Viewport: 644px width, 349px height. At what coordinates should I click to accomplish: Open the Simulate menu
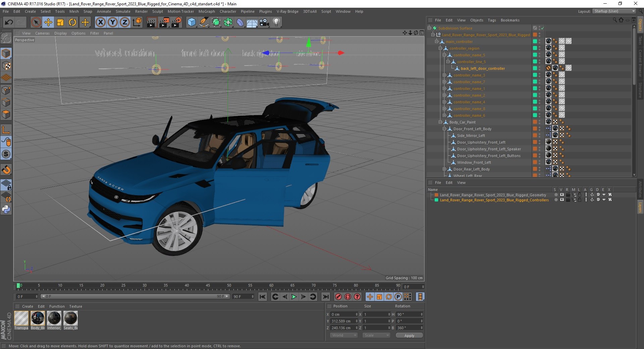pos(123,11)
